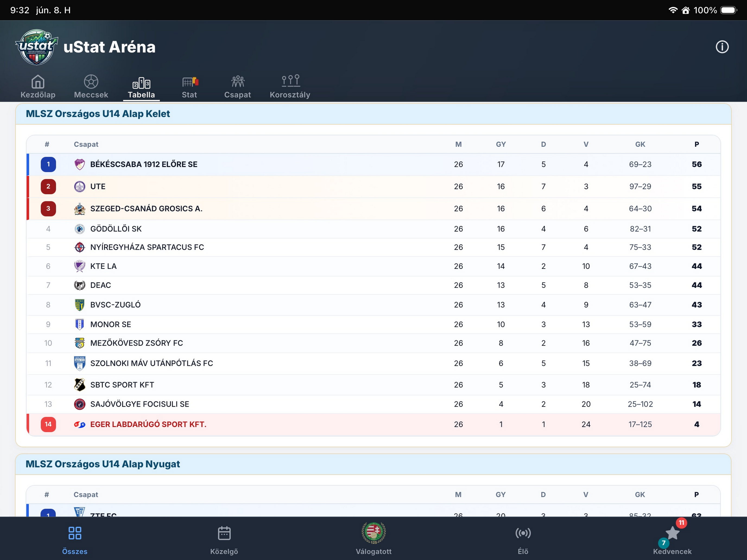Tap SBTC Sport Kft crest
747x560 pixels.
click(x=80, y=385)
